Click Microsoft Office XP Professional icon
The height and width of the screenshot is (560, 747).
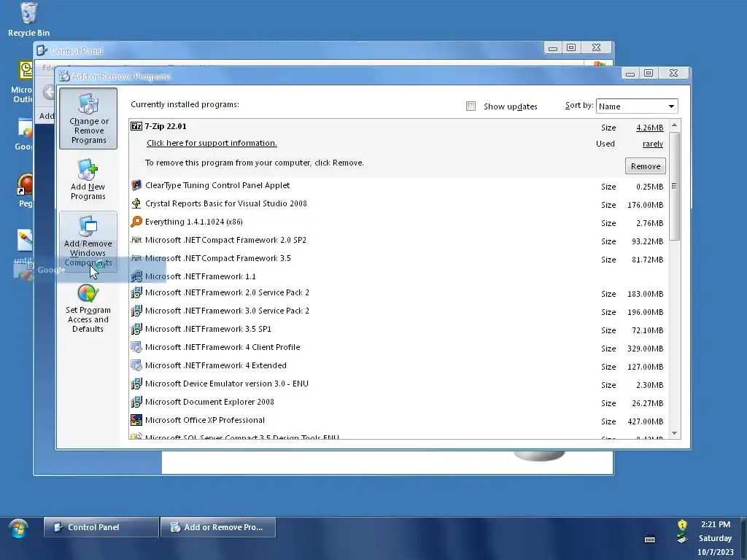pyautogui.click(x=136, y=420)
